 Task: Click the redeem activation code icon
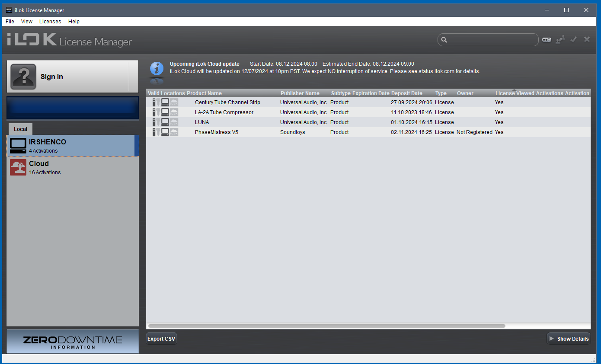point(547,40)
